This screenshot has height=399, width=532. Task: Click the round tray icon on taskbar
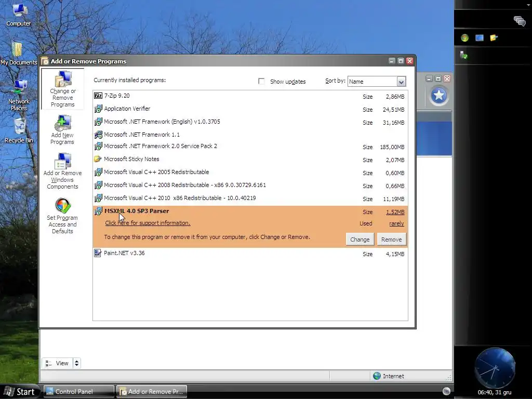coord(446,391)
